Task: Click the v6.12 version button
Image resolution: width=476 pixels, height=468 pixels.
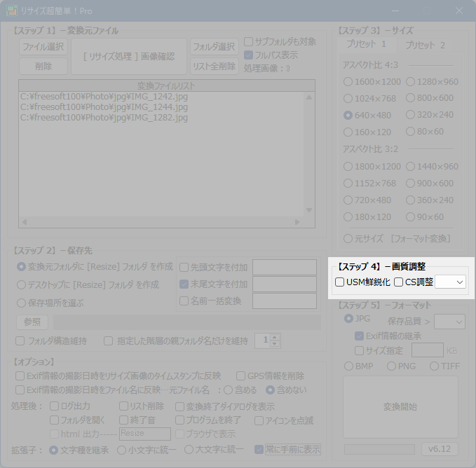Action: click(440, 449)
